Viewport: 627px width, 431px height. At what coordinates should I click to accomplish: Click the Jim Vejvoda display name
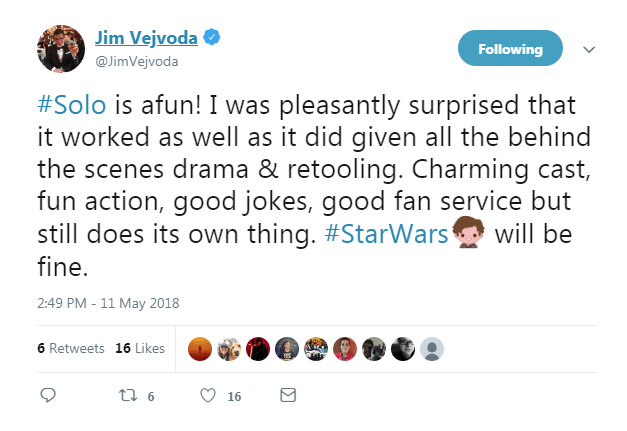click(x=144, y=38)
